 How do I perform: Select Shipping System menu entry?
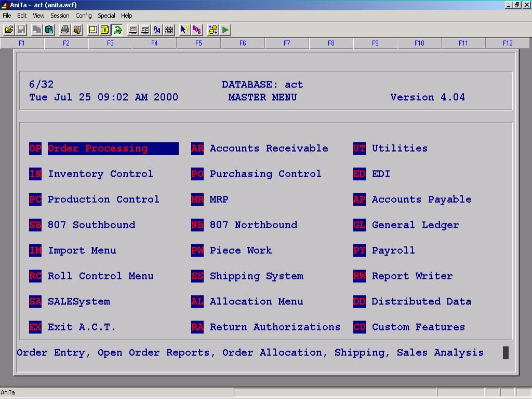click(x=247, y=276)
